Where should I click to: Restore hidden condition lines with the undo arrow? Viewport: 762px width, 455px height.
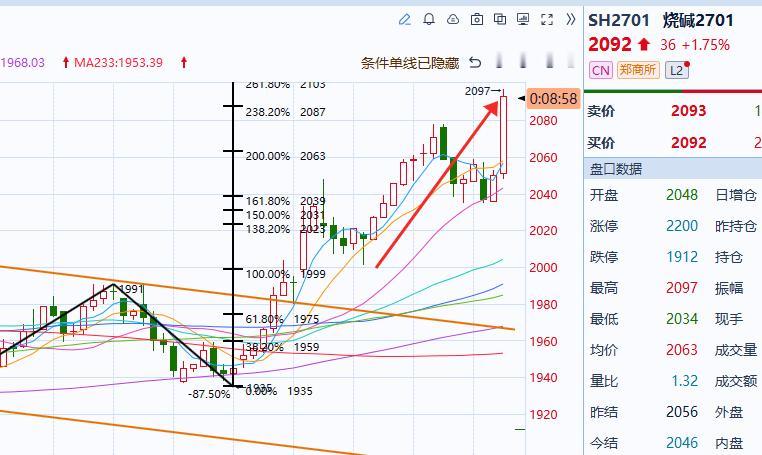coord(475,63)
